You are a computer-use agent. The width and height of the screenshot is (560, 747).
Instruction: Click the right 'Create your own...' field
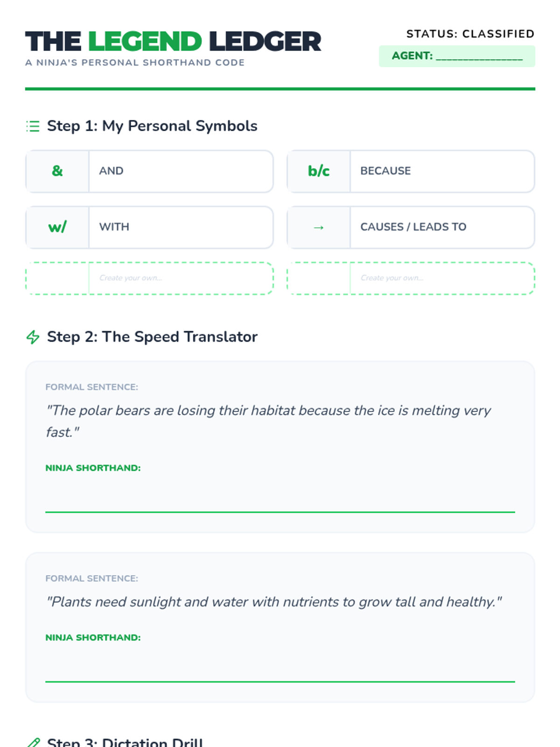(441, 278)
